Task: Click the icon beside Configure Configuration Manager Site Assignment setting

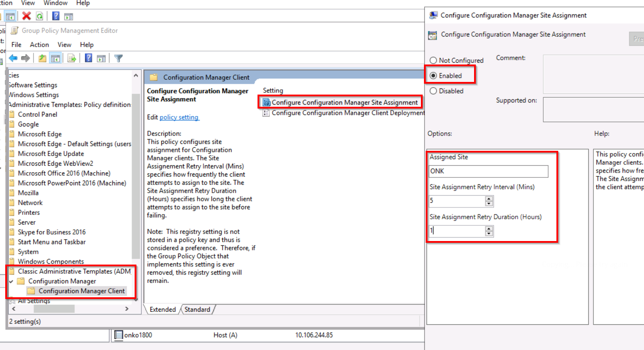Action: point(267,102)
